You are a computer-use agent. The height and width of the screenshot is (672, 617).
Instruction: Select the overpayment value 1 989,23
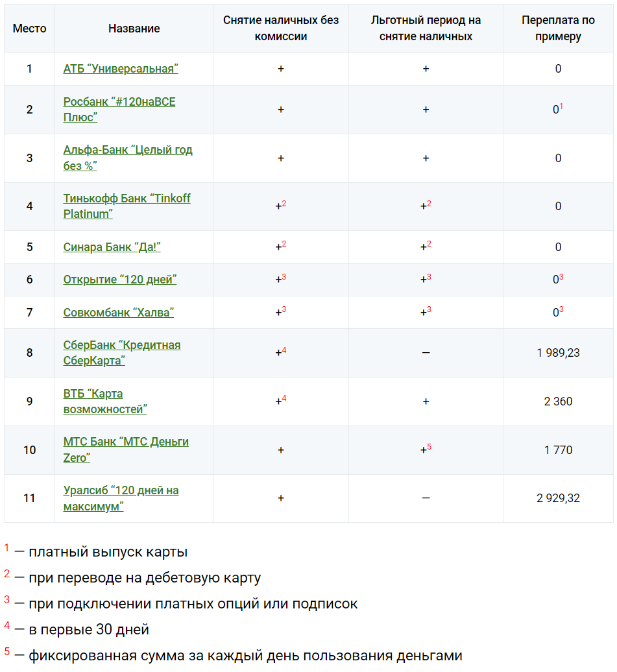coord(558,353)
